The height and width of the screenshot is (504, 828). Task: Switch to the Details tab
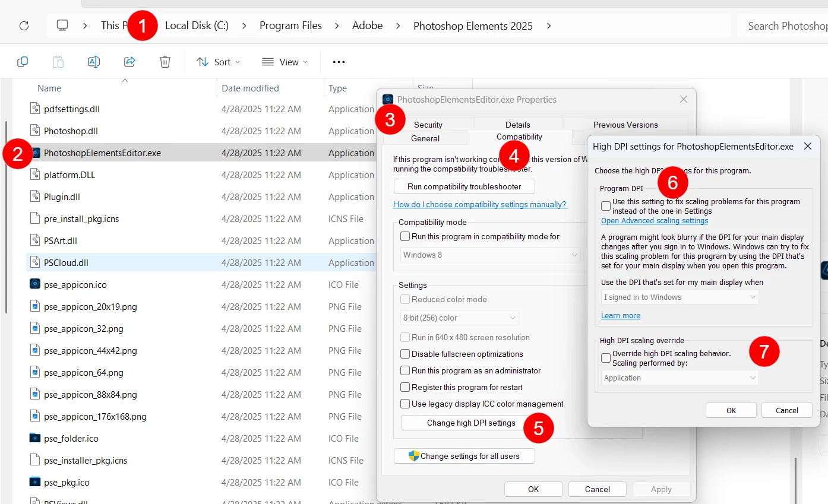[x=518, y=125]
